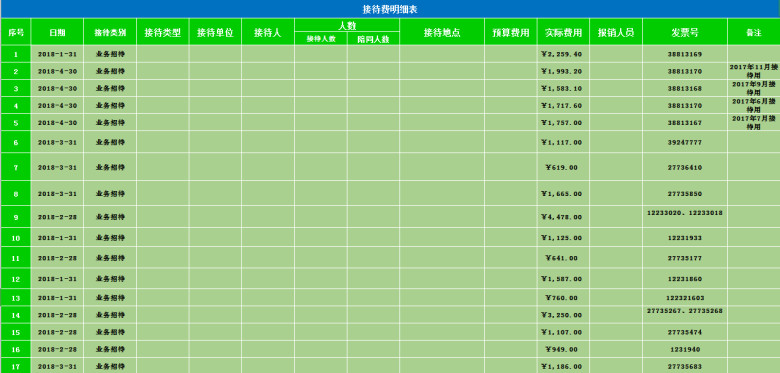Click the ¥619.00 amount cell
Viewport: 780px width, 373px height.
click(x=563, y=167)
